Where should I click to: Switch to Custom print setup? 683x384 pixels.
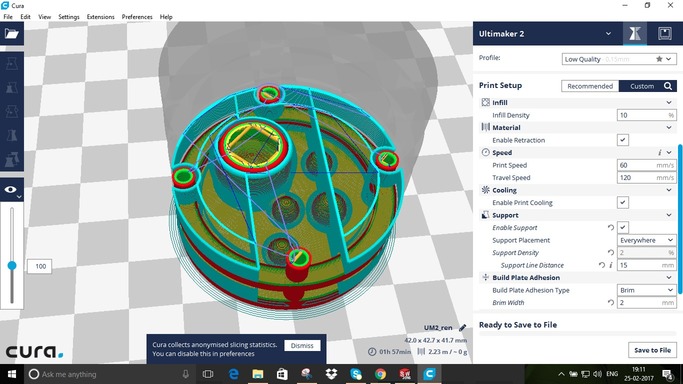[642, 86]
